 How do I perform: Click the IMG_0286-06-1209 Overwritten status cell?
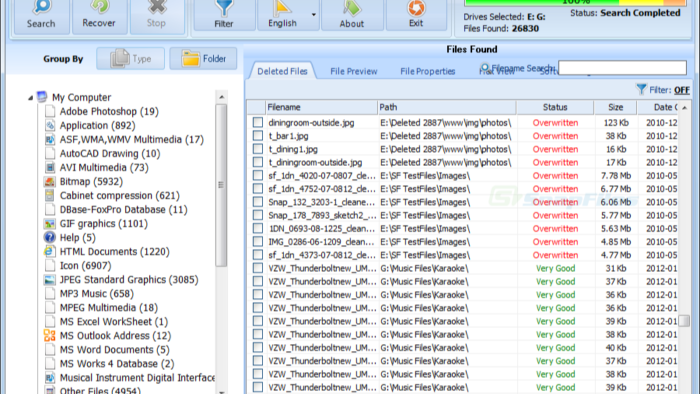tap(555, 242)
